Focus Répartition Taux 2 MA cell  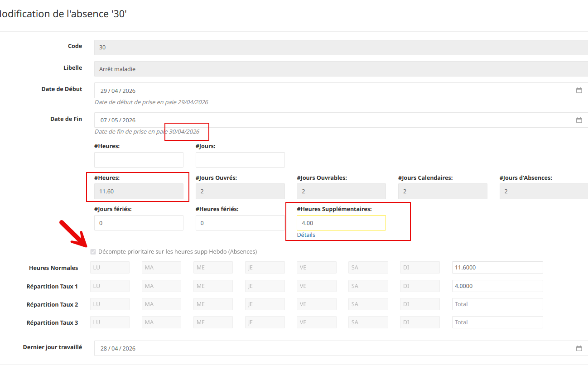click(x=161, y=304)
